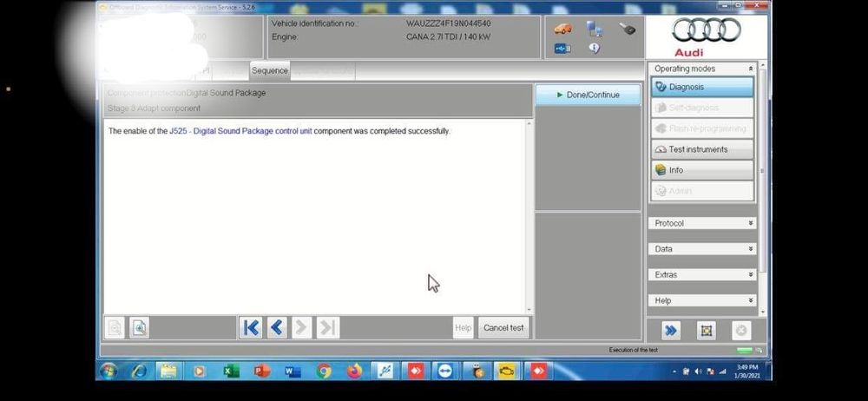Open Word from the taskbar

pyautogui.click(x=293, y=371)
